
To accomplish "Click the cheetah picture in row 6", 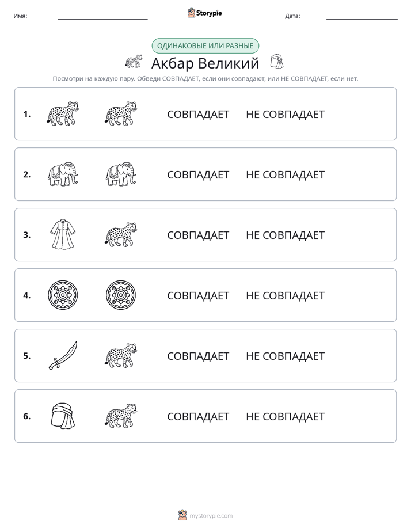I will 121,416.
